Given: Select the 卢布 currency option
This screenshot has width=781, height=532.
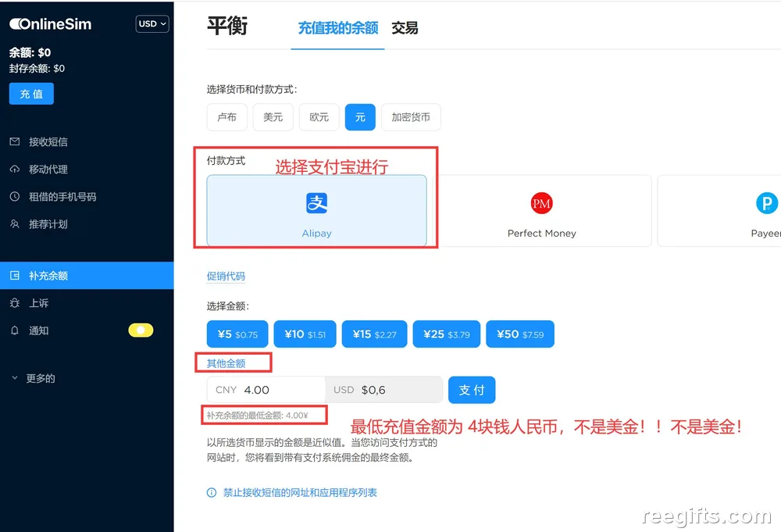Looking at the screenshot, I should click(x=227, y=117).
